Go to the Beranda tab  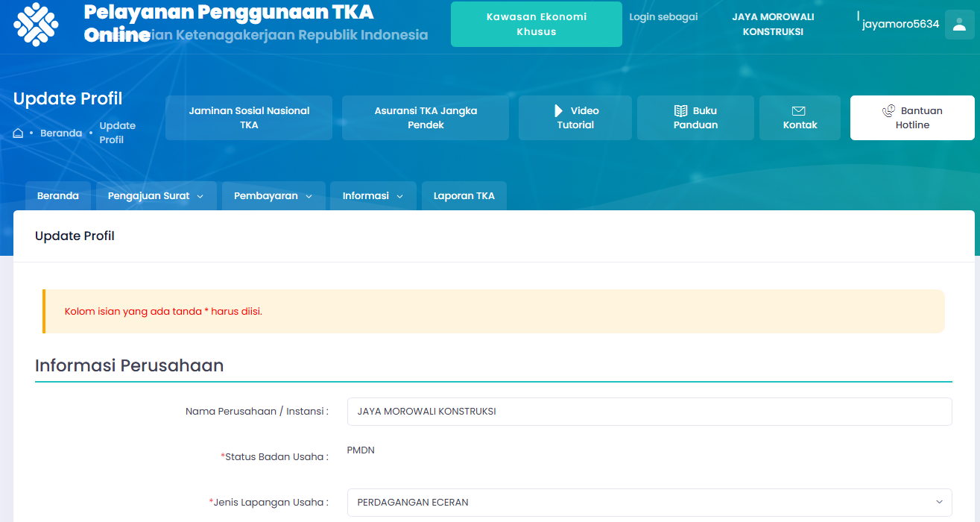[x=58, y=196]
